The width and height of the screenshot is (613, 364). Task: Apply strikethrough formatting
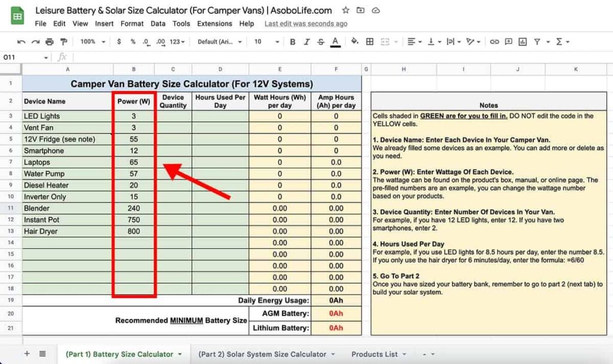click(321, 41)
